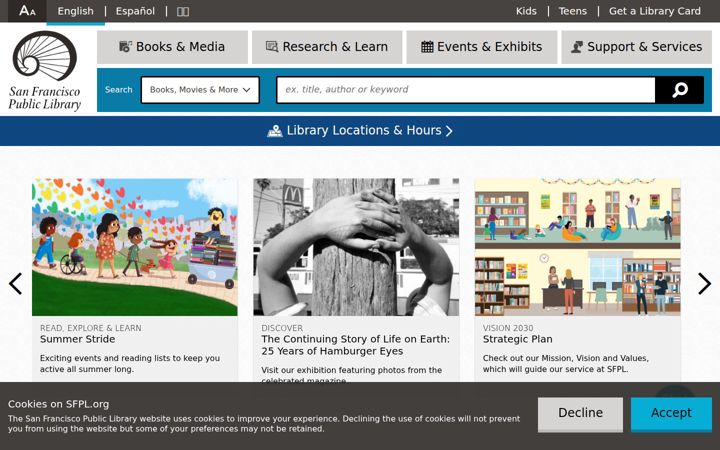Open The Continuing Story of Life on Earth title
Screen dimensions: 720x450
(x=355, y=345)
